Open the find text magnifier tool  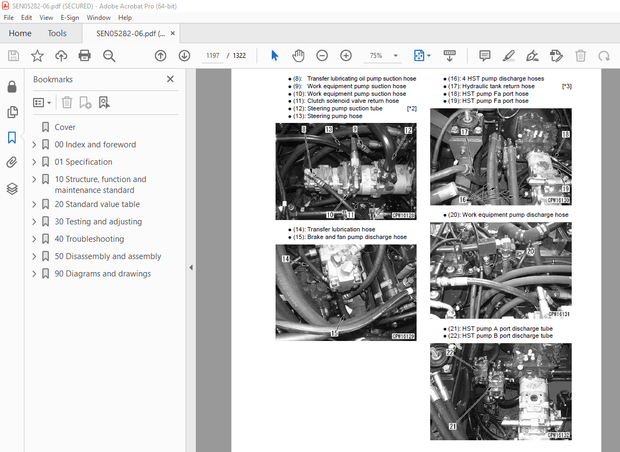[x=108, y=56]
